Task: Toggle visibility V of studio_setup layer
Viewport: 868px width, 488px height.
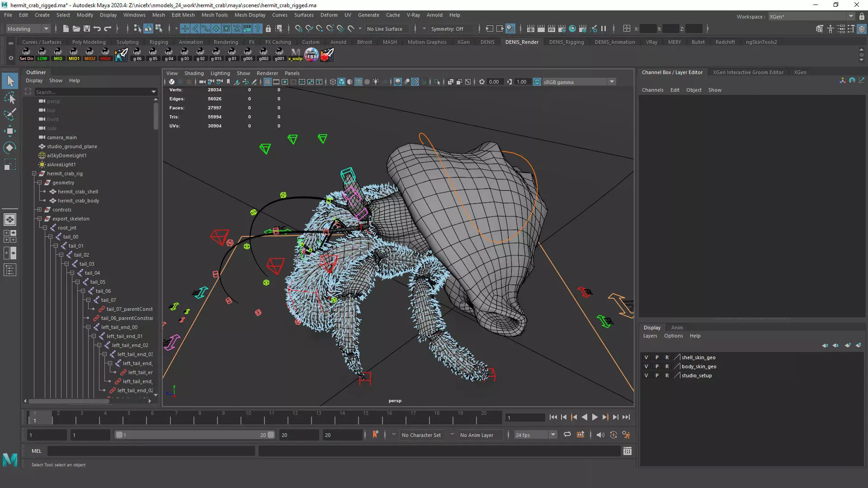Action: (x=646, y=375)
